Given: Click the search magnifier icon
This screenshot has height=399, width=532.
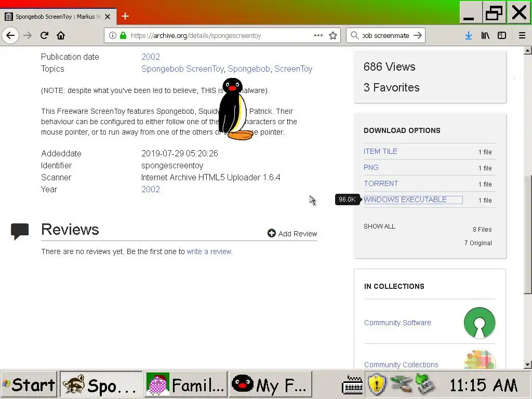Looking at the screenshot, I should click(x=354, y=35).
